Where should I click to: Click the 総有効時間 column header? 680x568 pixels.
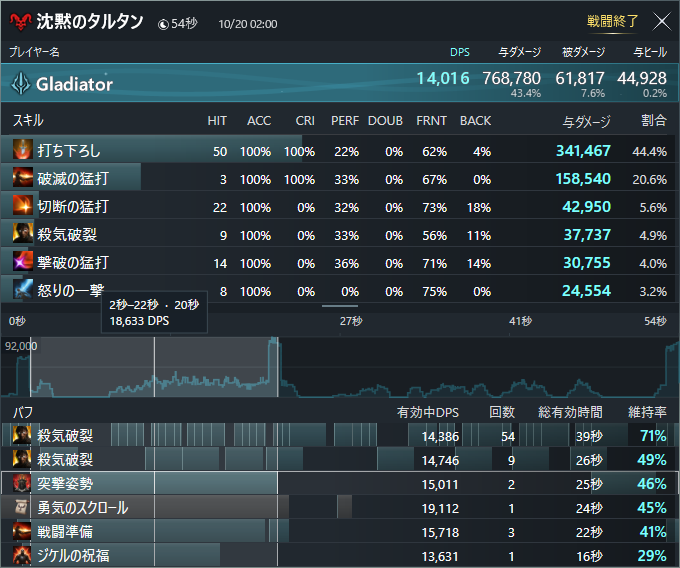[570, 412]
